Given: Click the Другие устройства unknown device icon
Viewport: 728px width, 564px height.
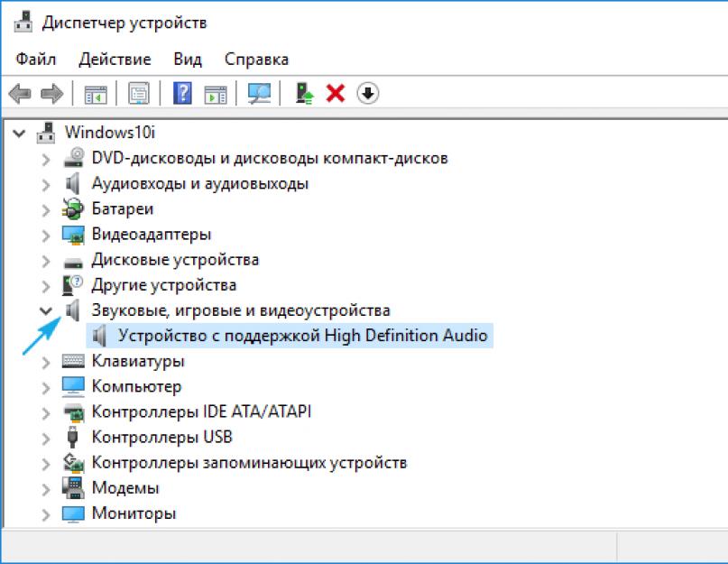Looking at the screenshot, I should tap(72, 285).
